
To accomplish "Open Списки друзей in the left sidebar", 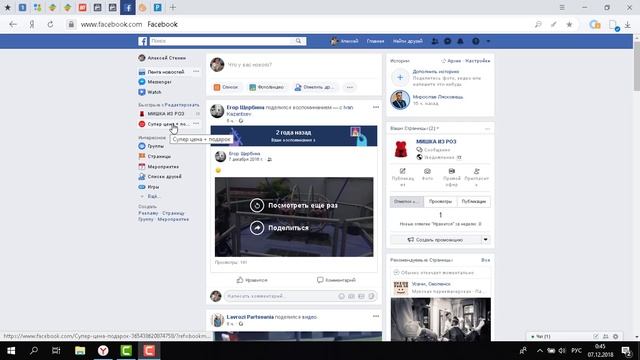I will [x=164, y=177].
